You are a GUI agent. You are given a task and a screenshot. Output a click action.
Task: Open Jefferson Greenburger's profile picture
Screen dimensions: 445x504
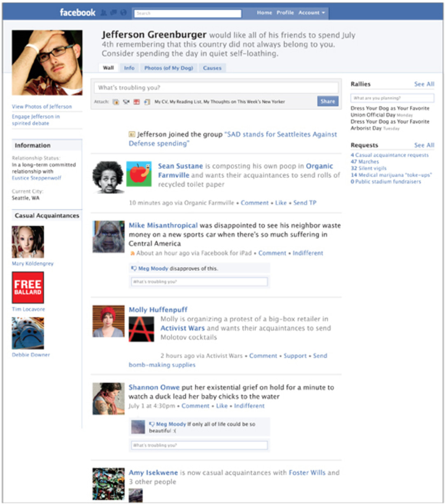tap(47, 63)
